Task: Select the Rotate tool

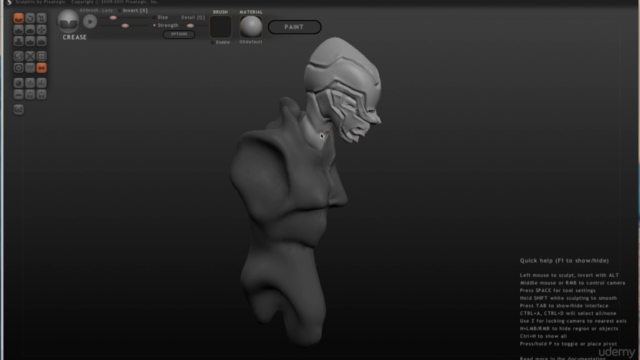Action: (30, 18)
